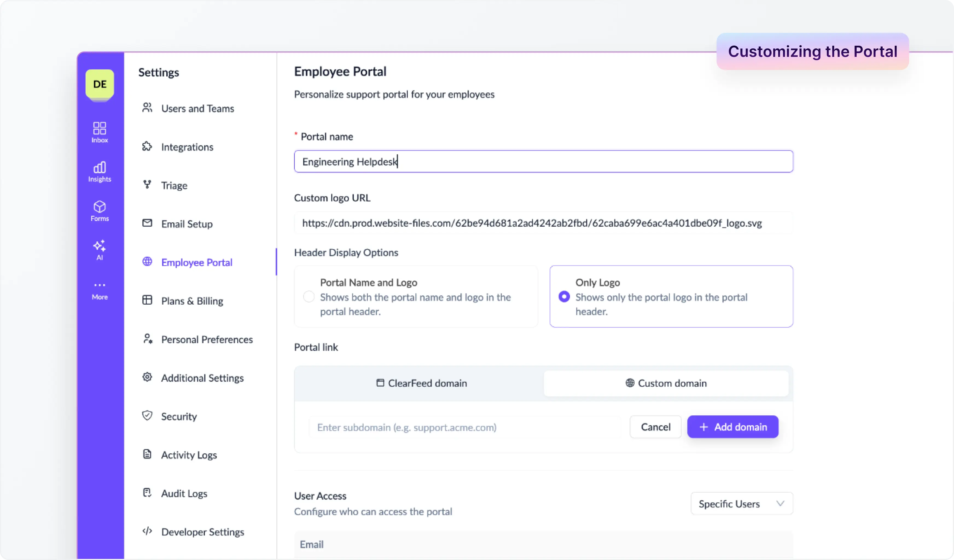Switch to Custom domain tab
The image size is (954, 560).
tap(666, 383)
